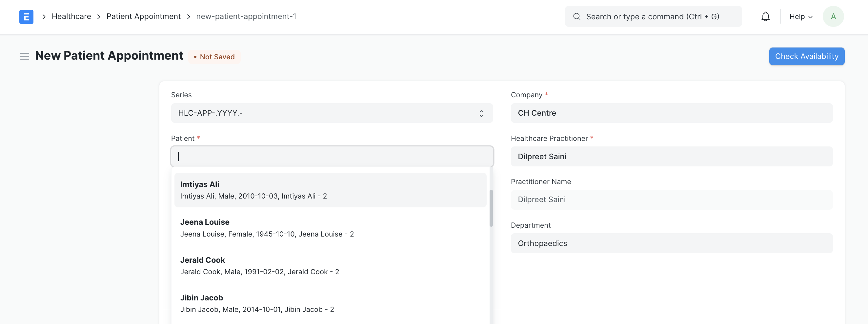Go to Patient Appointment breadcrumb

[144, 16]
